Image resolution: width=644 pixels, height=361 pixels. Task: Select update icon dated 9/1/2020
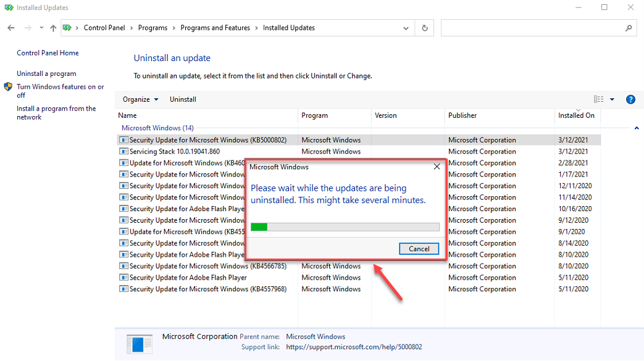click(x=123, y=232)
